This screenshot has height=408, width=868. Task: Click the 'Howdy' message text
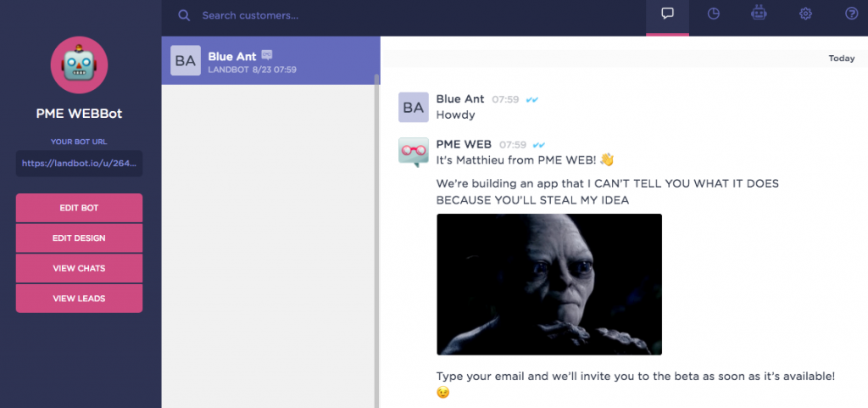point(455,115)
